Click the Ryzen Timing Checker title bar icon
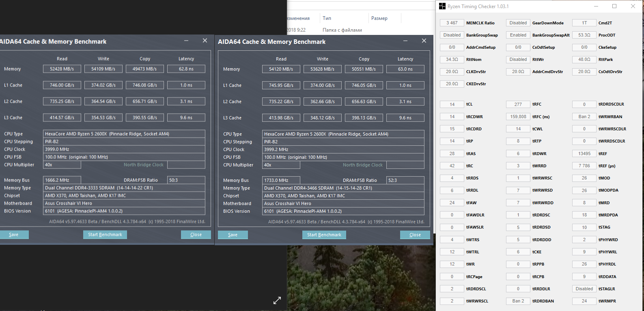 click(x=442, y=6)
